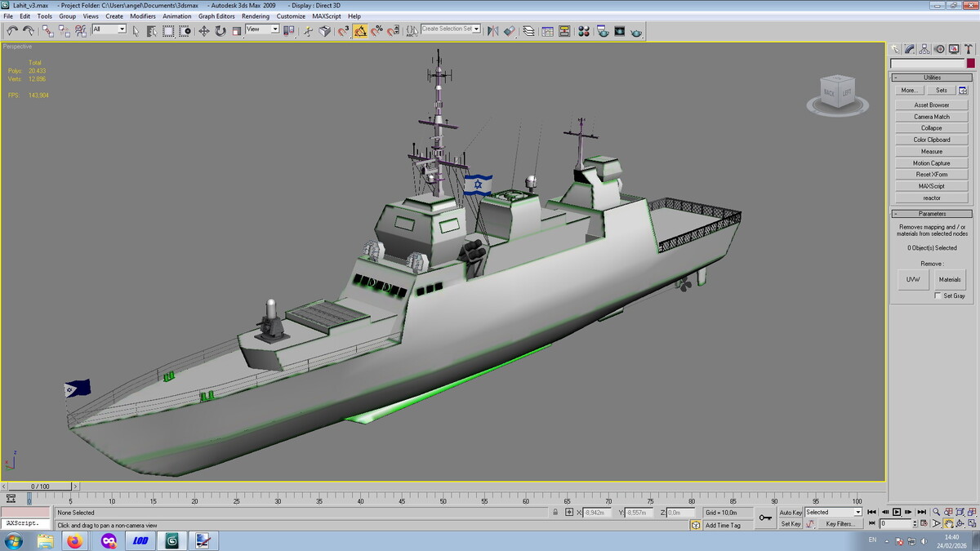Open the reference coordinate View dropdown
The height and width of the screenshot is (551, 980).
coord(262,29)
